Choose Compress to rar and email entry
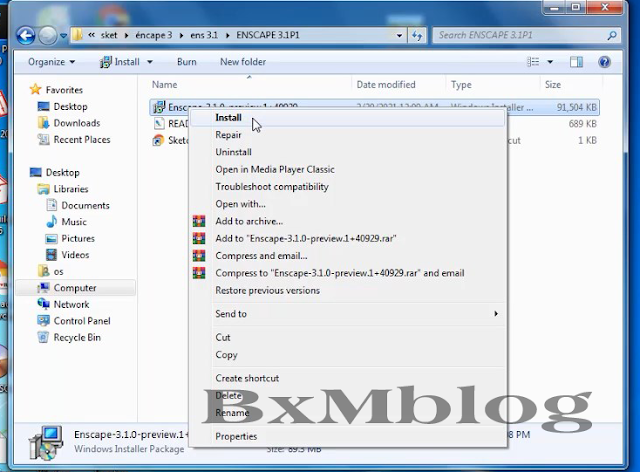Screen dimensions: 640x472 (340, 273)
